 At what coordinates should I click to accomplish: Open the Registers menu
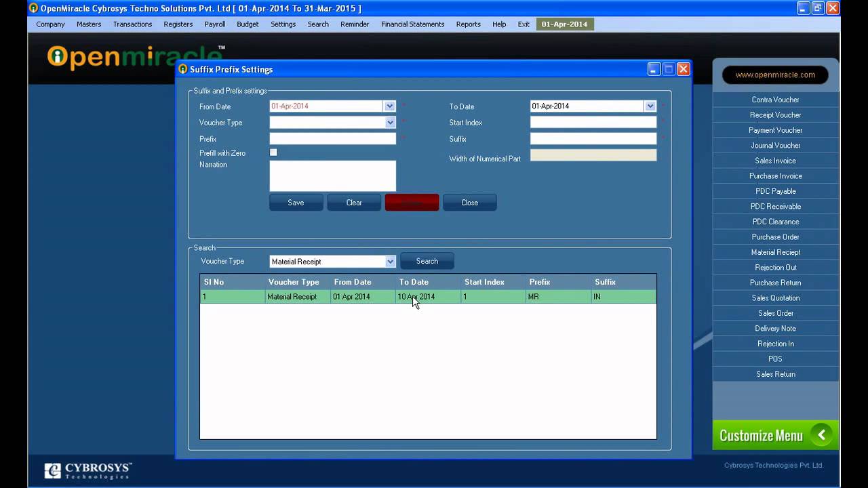pos(178,24)
